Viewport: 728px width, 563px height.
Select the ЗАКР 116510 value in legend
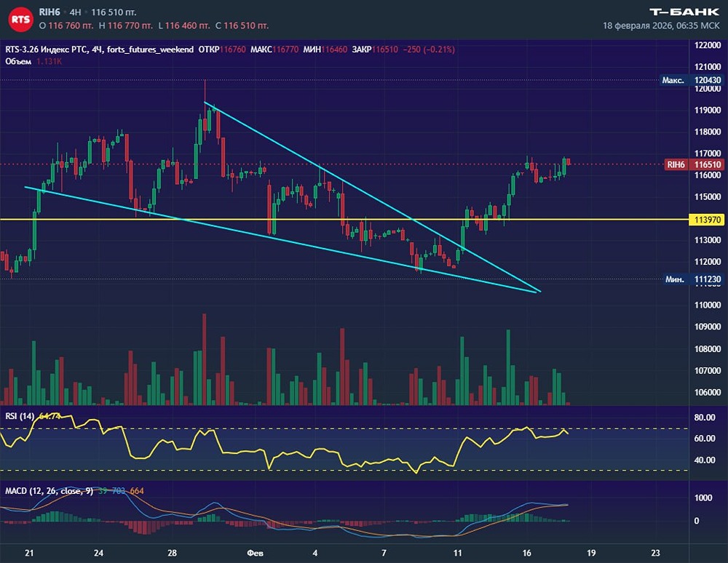point(375,49)
